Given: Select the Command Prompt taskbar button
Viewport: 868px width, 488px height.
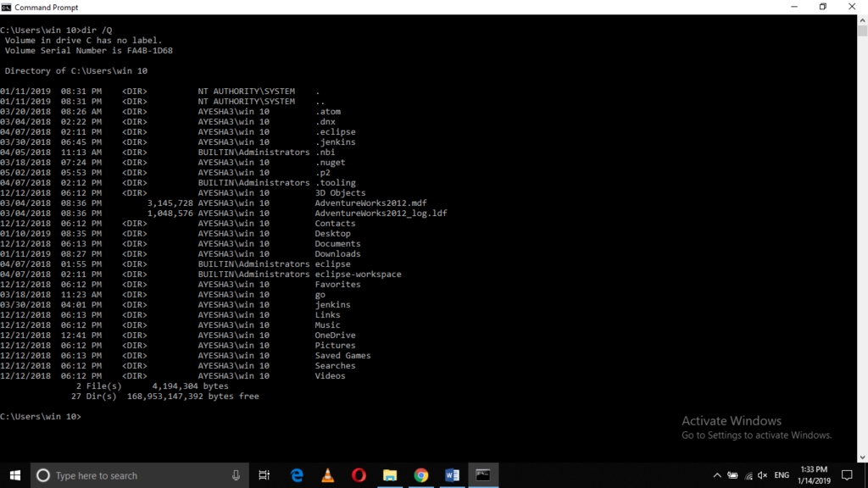Looking at the screenshot, I should (483, 475).
